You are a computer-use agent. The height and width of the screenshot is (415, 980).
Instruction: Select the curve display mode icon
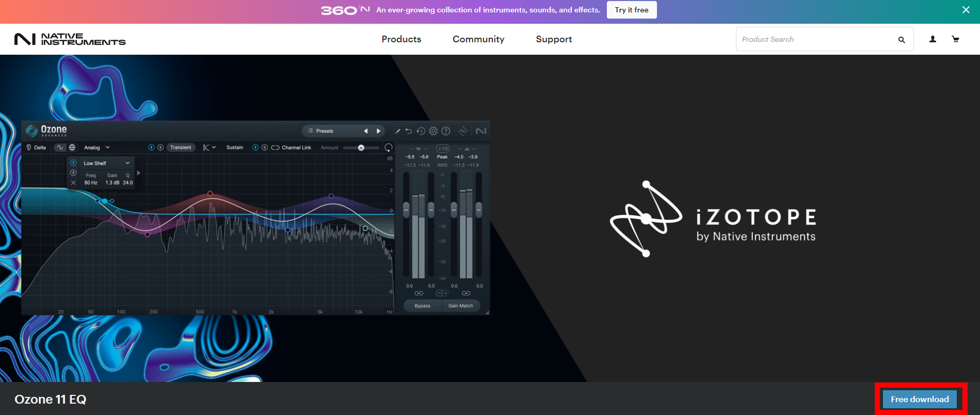60,148
